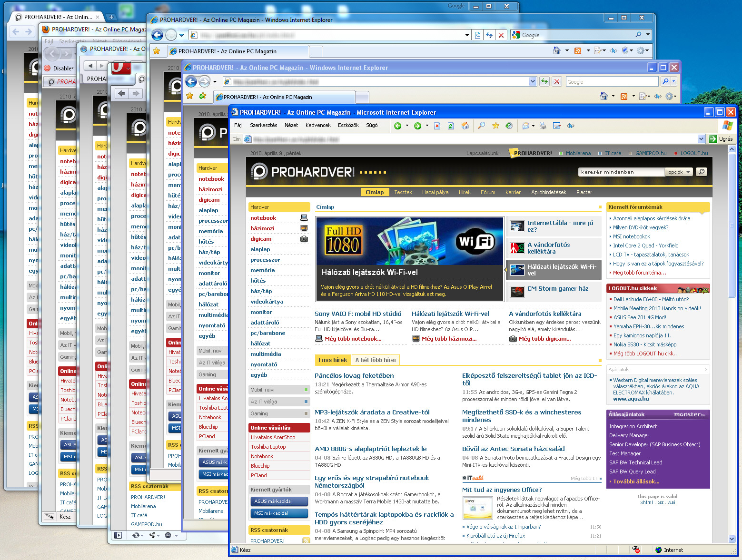Open CM Storm gamer ház thumbnail
Image resolution: width=742 pixels, height=560 pixels.
point(517,291)
